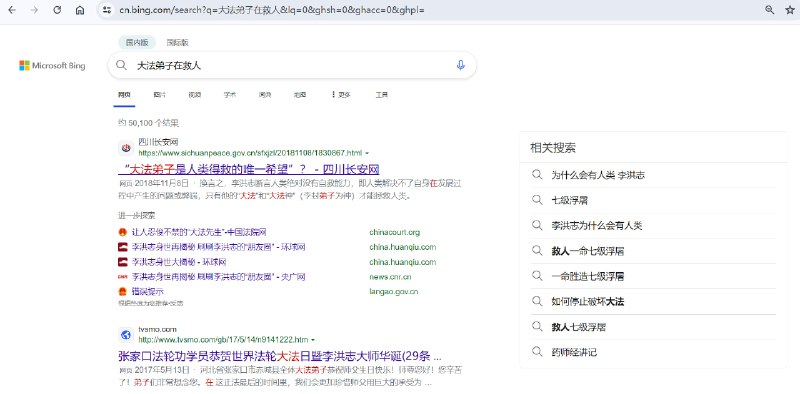Click the search magnifier icon in search box
Image resolution: width=800 pixels, height=394 pixels.
121,65
